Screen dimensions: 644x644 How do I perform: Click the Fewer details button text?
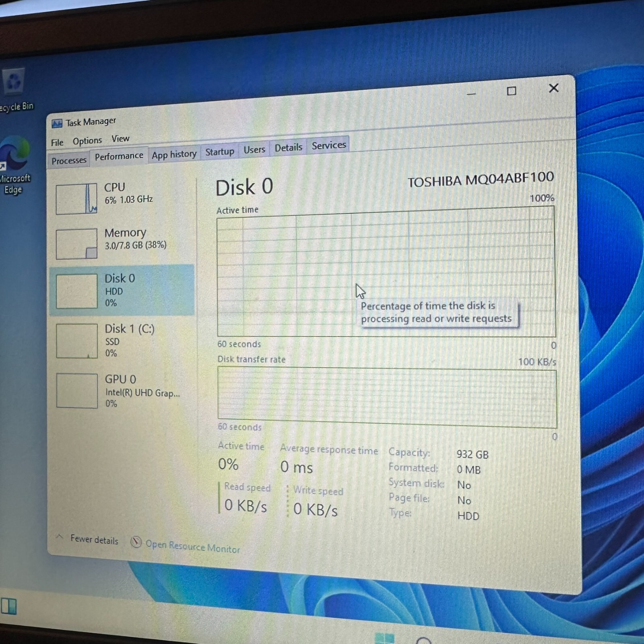94,540
